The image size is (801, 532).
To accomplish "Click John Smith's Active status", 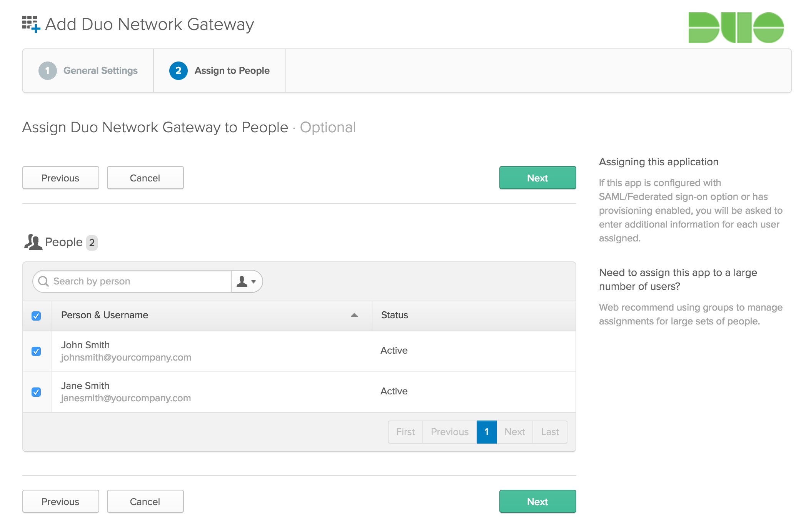I will click(394, 351).
